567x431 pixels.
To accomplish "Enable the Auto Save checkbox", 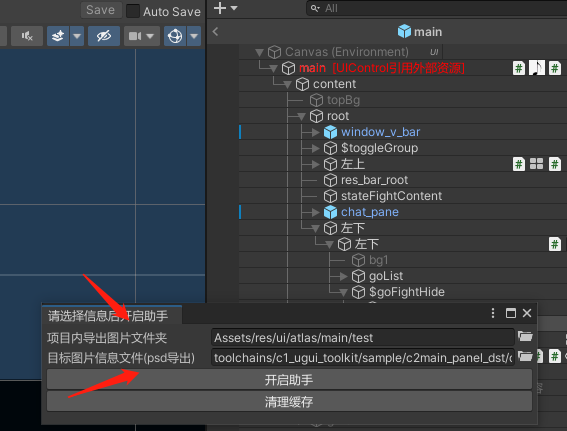I will tap(133, 11).
